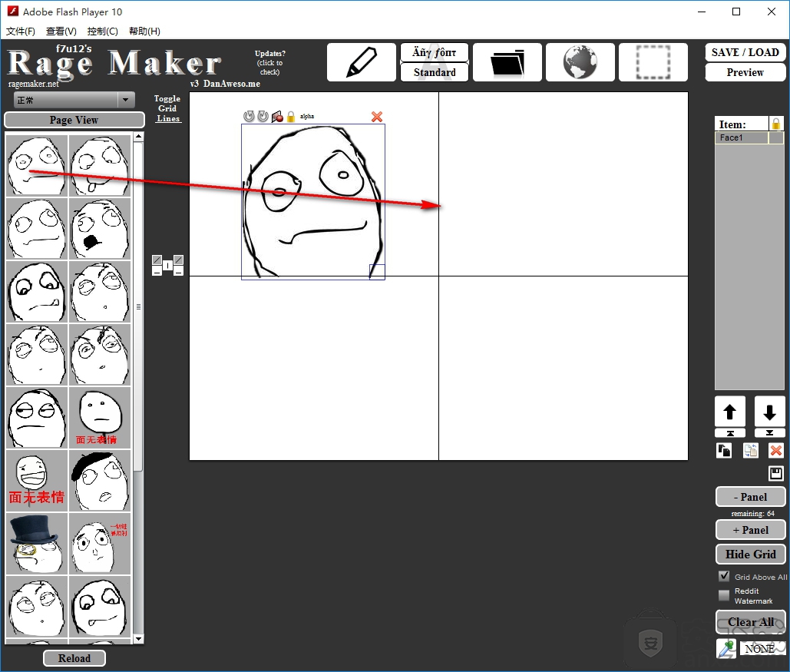Open the 查看(V) menu
Viewport: 790px width, 672px height.
click(x=61, y=31)
